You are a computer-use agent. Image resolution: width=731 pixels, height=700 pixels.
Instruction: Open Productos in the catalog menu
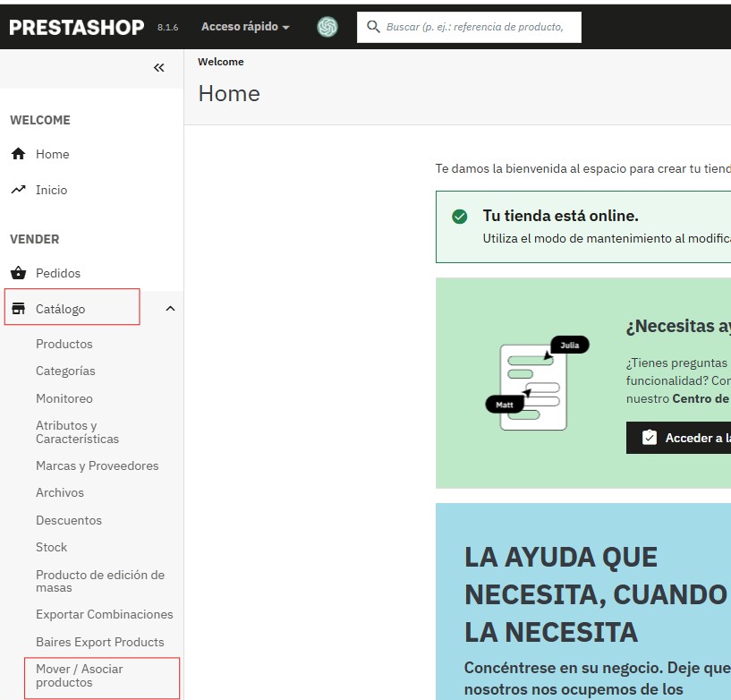click(x=64, y=344)
